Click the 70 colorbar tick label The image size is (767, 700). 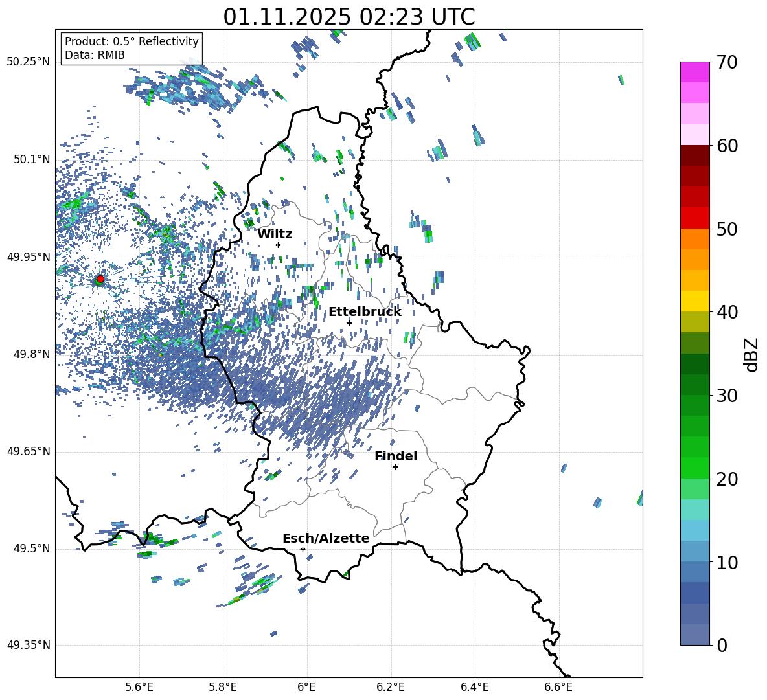pos(729,62)
